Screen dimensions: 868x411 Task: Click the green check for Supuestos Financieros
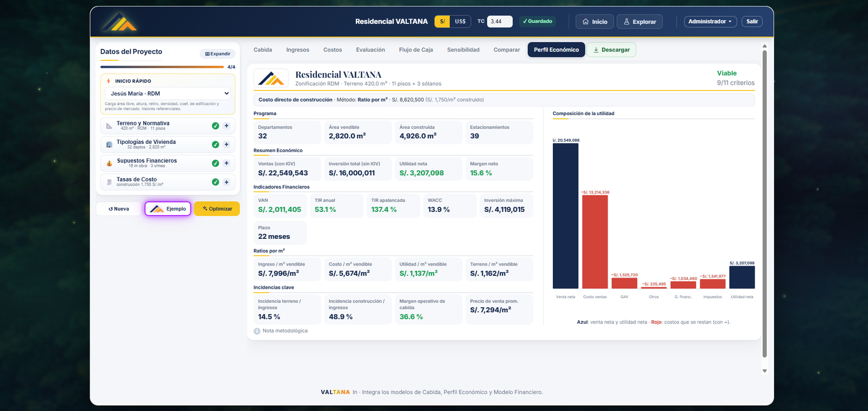pyautogui.click(x=215, y=163)
